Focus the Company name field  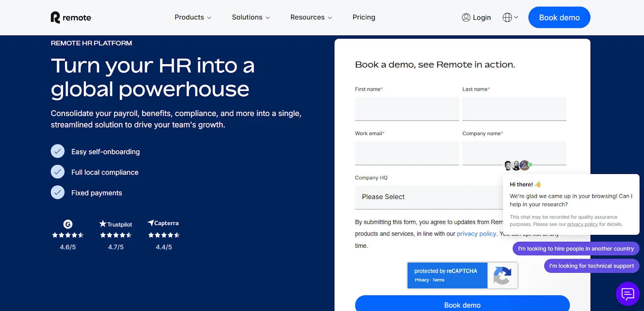click(x=514, y=153)
